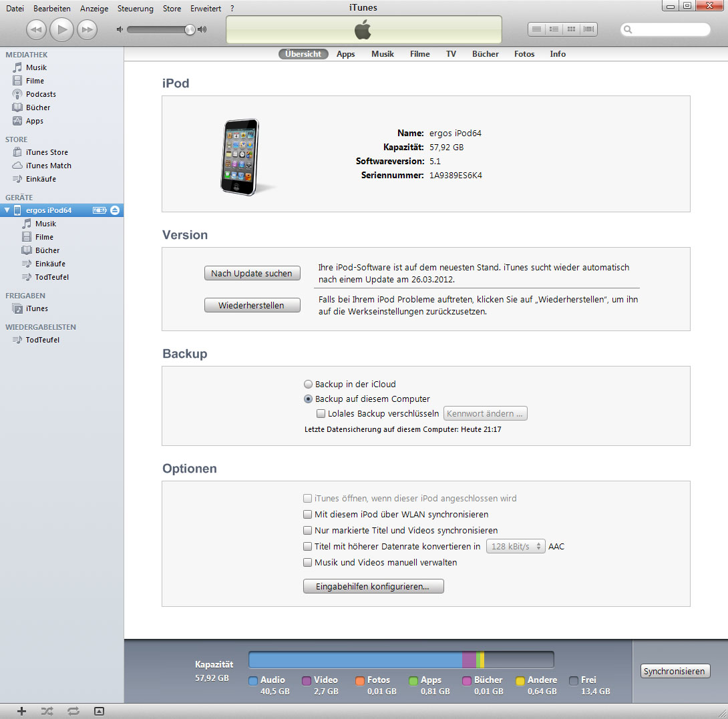
Task: Open the Erweitert menu
Action: tap(206, 9)
